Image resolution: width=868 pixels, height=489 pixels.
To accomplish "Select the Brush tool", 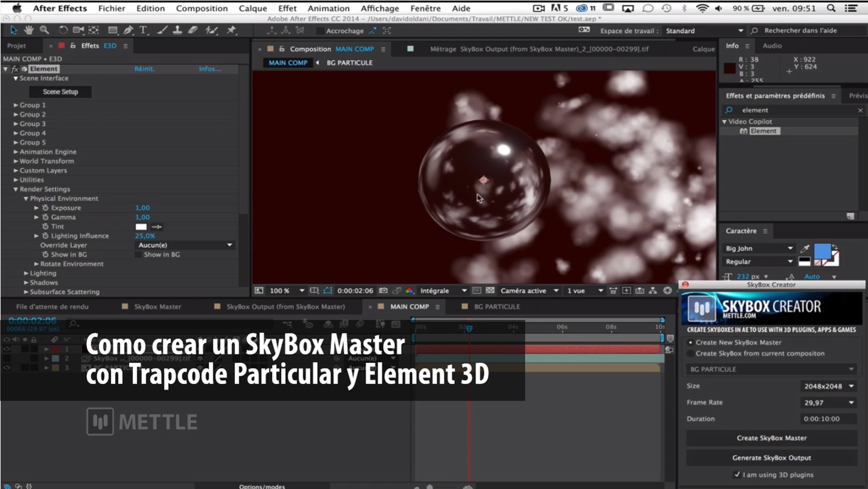I will 162,30.
